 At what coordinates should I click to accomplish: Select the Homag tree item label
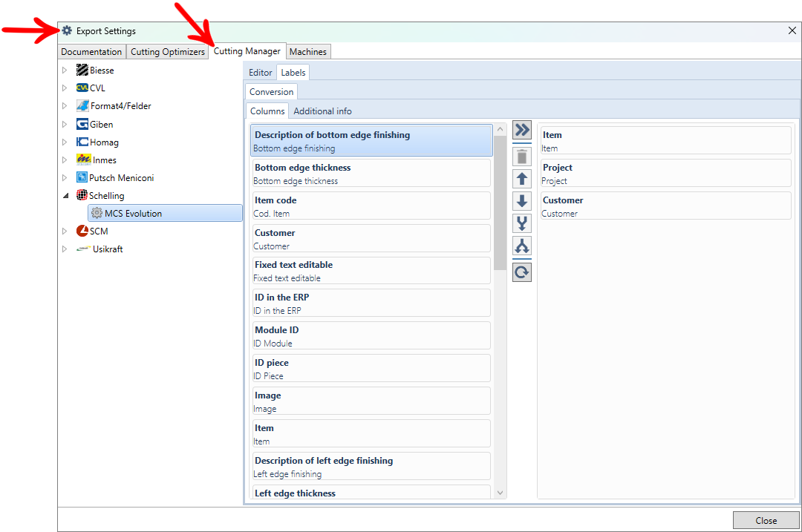[x=105, y=142]
